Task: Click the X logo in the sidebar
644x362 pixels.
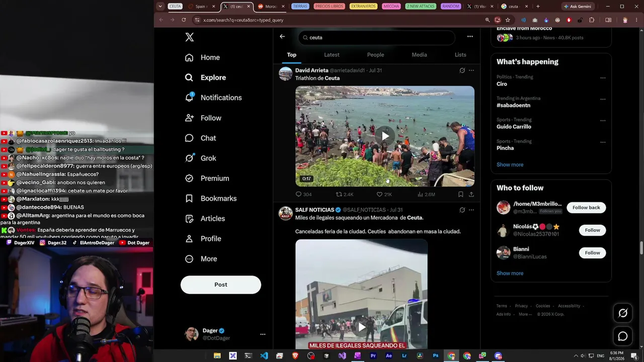Action: point(189,37)
